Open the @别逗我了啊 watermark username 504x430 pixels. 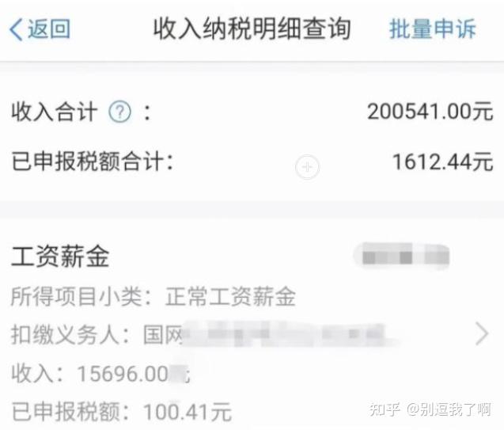[x=449, y=409]
